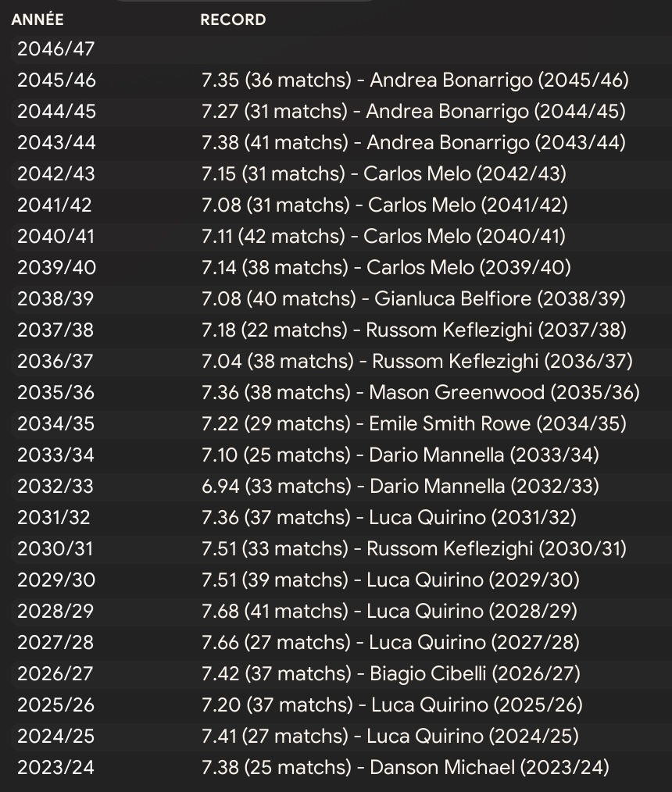Click record 7.10 (25 matchs) Dario Mannella
The height and width of the screenshot is (792, 672).
pyautogui.click(x=401, y=455)
